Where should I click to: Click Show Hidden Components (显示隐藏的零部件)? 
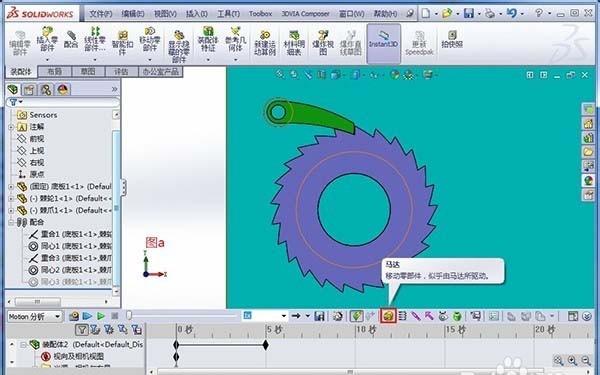(x=179, y=46)
